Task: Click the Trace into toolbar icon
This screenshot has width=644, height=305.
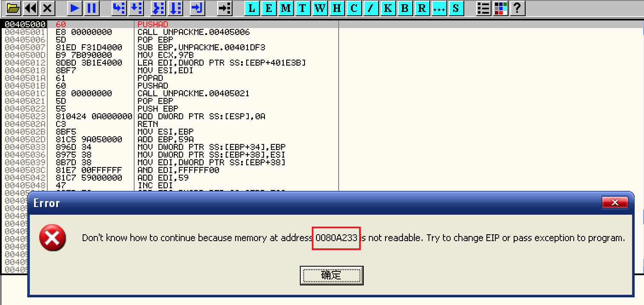Action: point(158,8)
